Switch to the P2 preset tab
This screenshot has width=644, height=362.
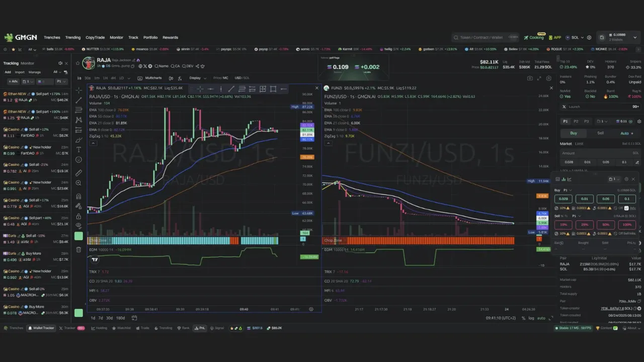pyautogui.click(x=576, y=121)
